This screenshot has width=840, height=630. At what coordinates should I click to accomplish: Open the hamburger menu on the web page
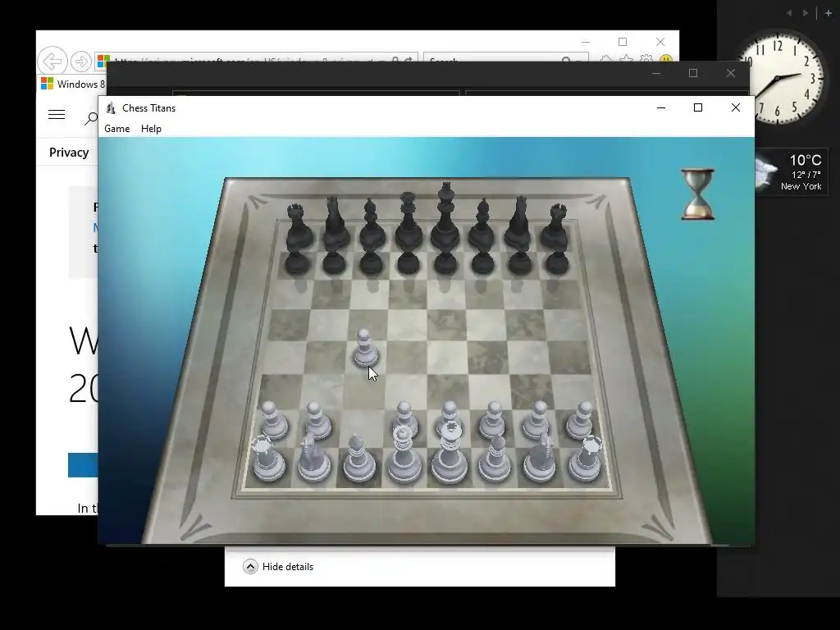click(x=57, y=115)
